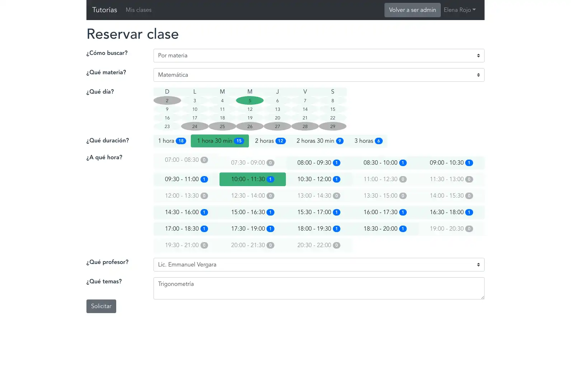Open the 'Por materia' search mode dropdown

tap(319, 56)
